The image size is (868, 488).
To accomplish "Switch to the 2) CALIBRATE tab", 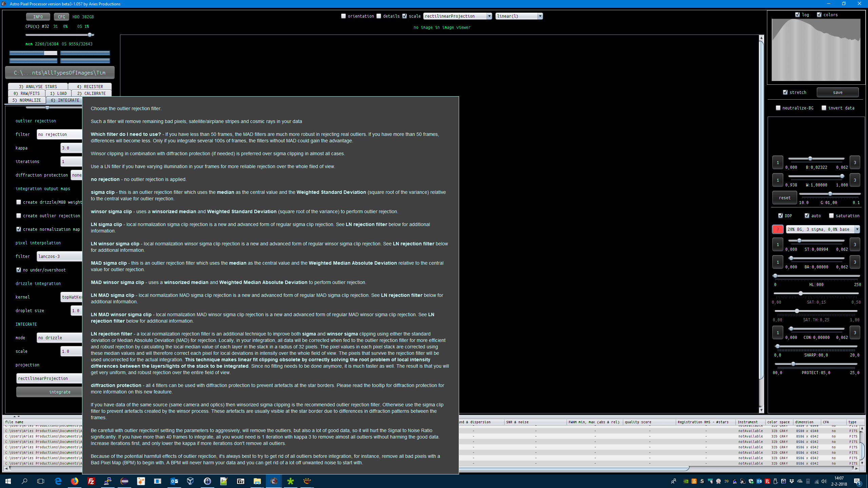I will [x=91, y=93].
